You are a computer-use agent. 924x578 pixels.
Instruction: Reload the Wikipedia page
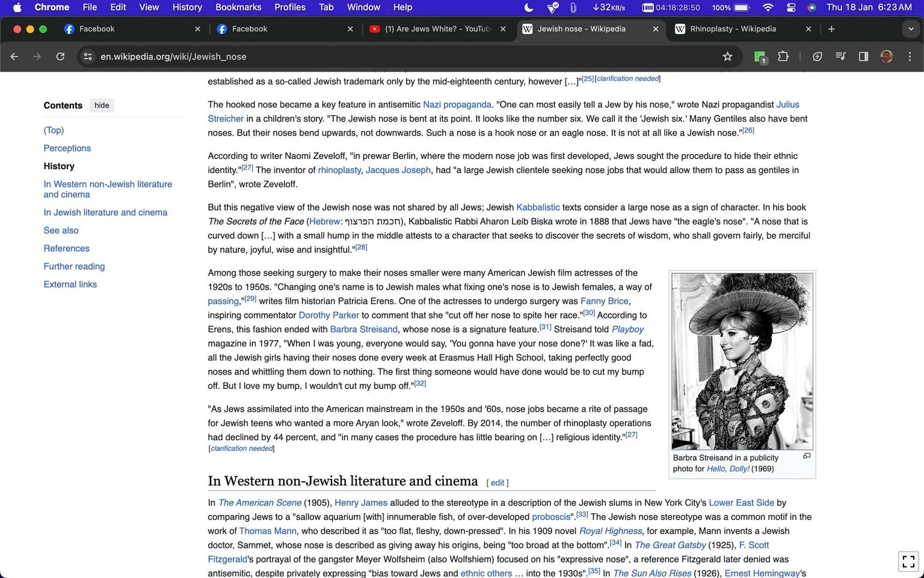[60, 57]
